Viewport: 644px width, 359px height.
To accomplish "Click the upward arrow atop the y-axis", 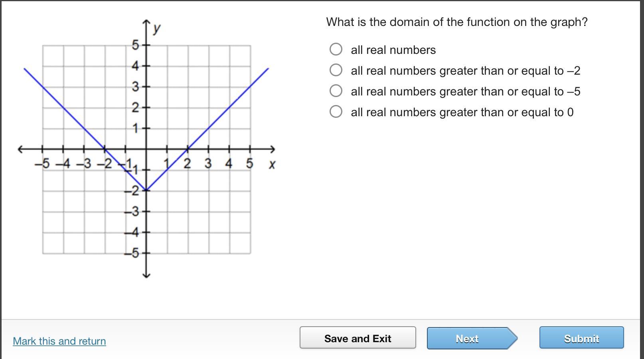I will [x=146, y=22].
